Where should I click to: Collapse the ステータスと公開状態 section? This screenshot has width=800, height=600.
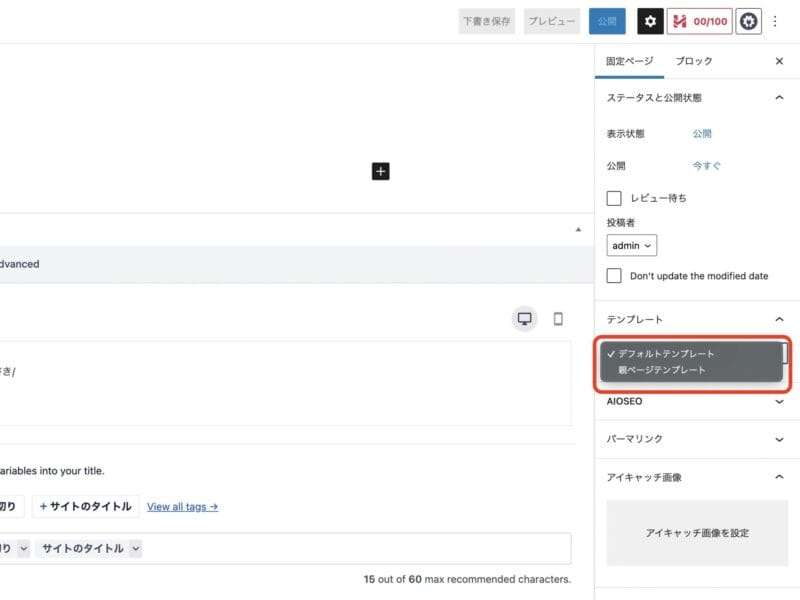[x=779, y=98]
